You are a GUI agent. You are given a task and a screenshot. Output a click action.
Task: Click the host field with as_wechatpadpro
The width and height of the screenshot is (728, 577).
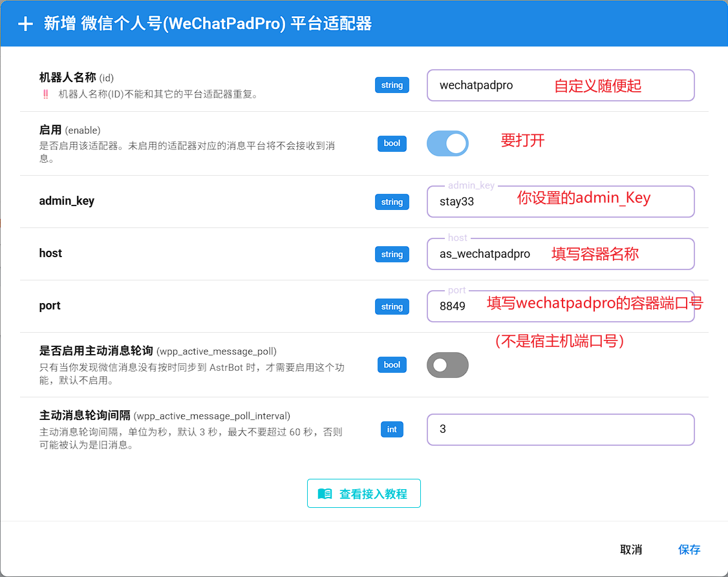561,254
